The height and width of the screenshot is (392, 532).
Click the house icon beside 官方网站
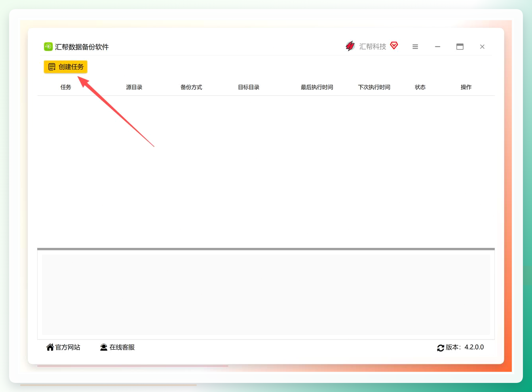(x=50, y=347)
